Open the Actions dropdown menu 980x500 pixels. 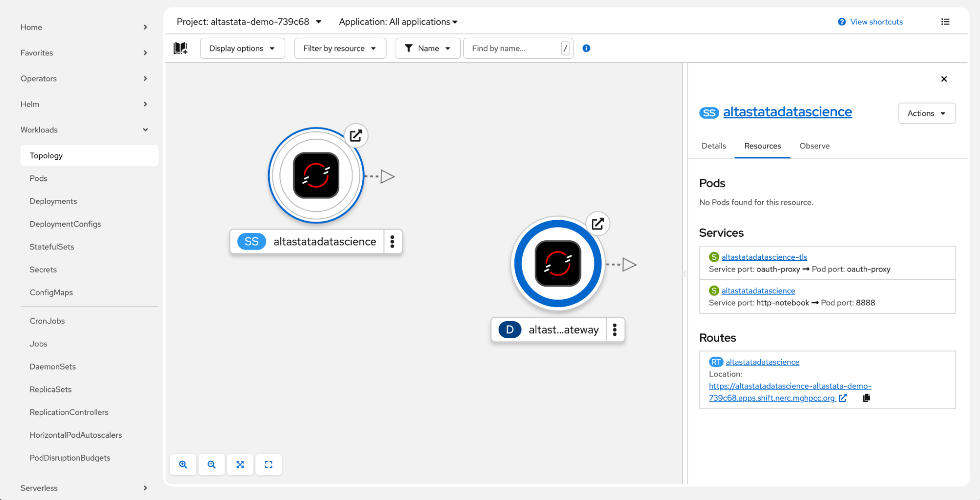click(x=926, y=113)
